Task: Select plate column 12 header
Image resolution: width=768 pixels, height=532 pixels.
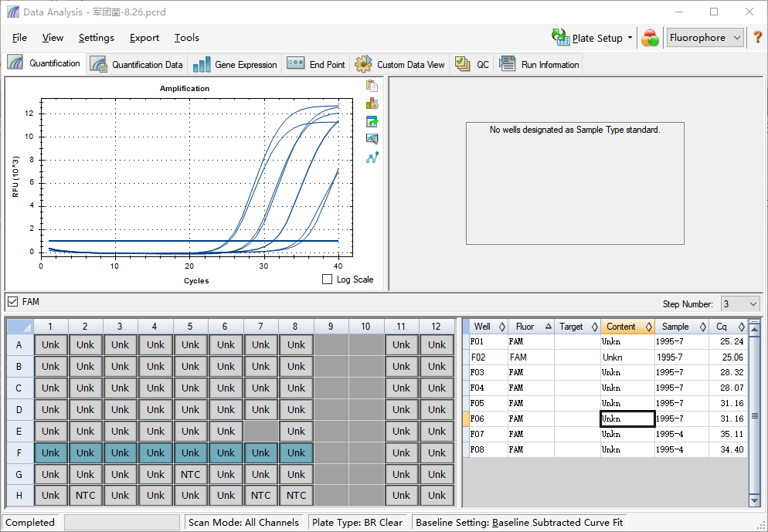Action: [x=436, y=327]
